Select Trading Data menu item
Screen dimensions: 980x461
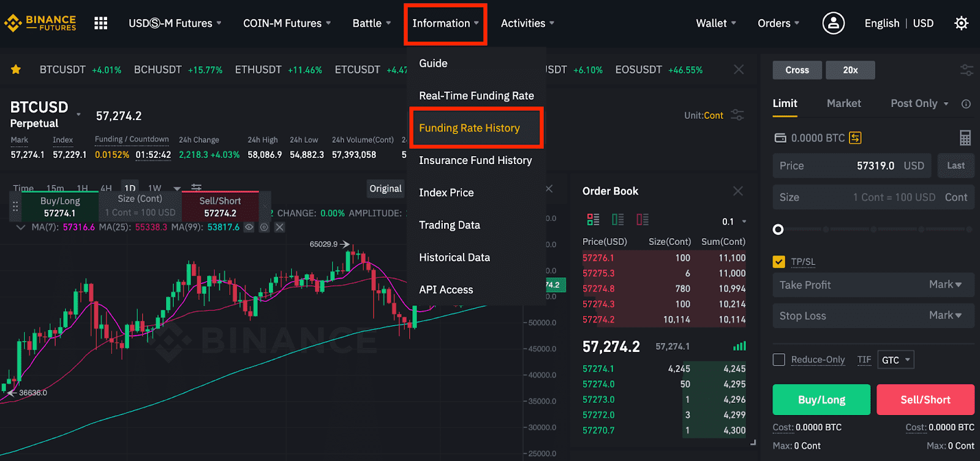click(x=450, y=225)
